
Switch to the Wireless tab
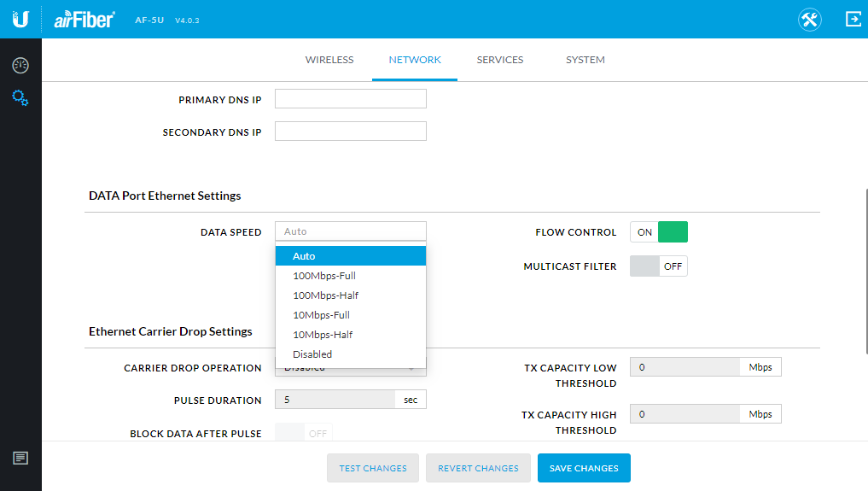pos(329,60)
